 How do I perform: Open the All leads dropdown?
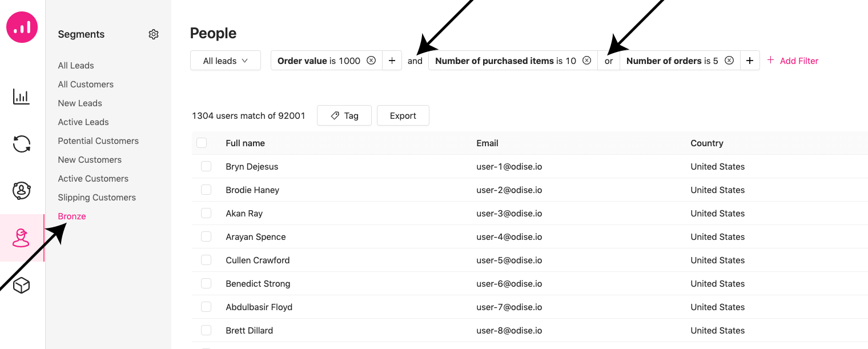tap(226, 61)
